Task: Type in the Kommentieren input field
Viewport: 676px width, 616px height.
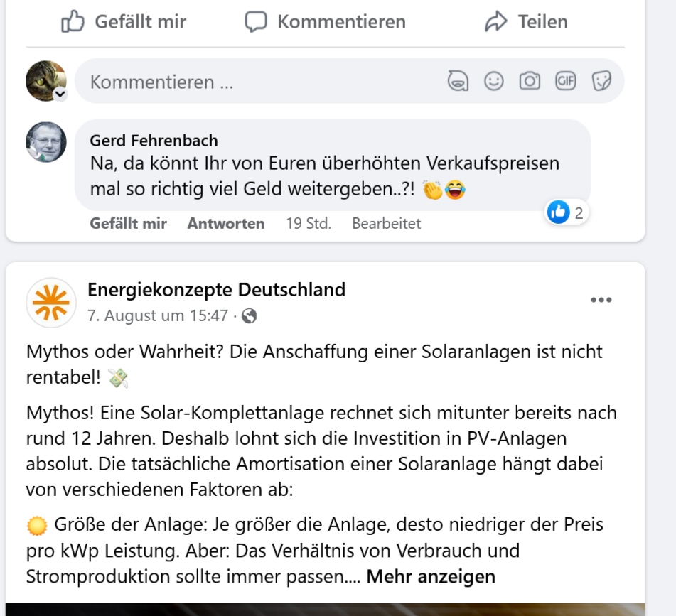Action: click(x=256, y=82)
